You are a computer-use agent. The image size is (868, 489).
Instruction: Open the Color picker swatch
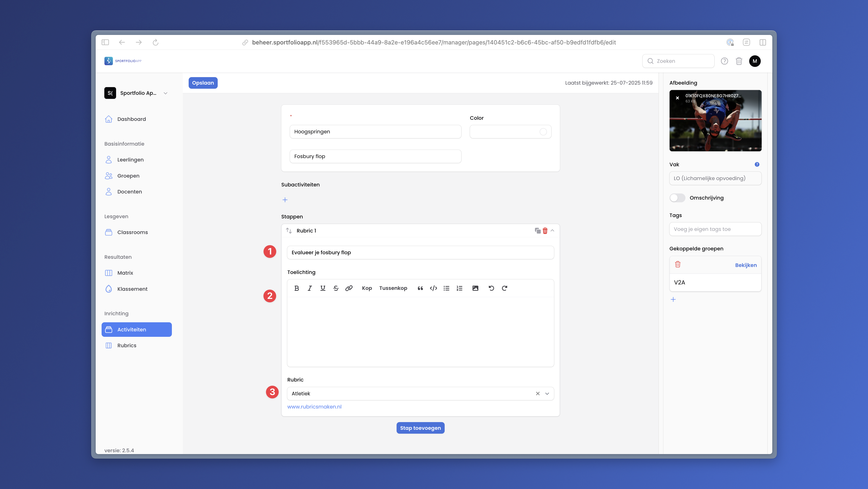click(x=543, y=132)
